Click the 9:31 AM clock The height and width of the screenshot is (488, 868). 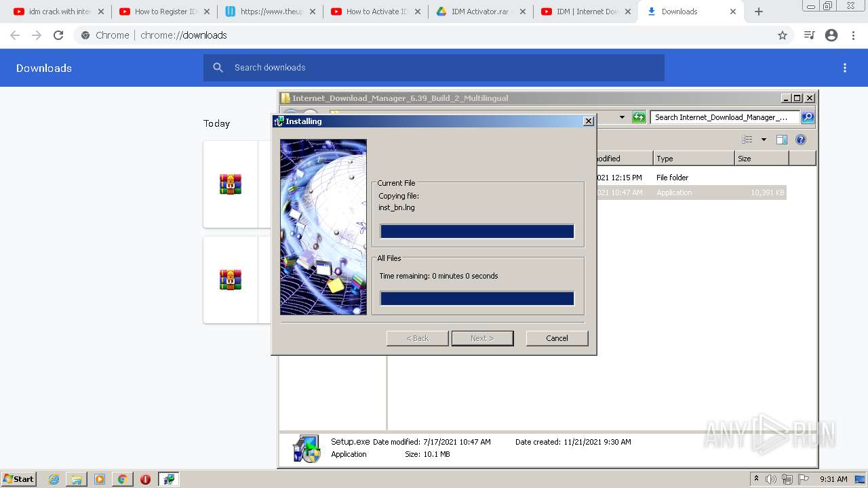point(833,479)
